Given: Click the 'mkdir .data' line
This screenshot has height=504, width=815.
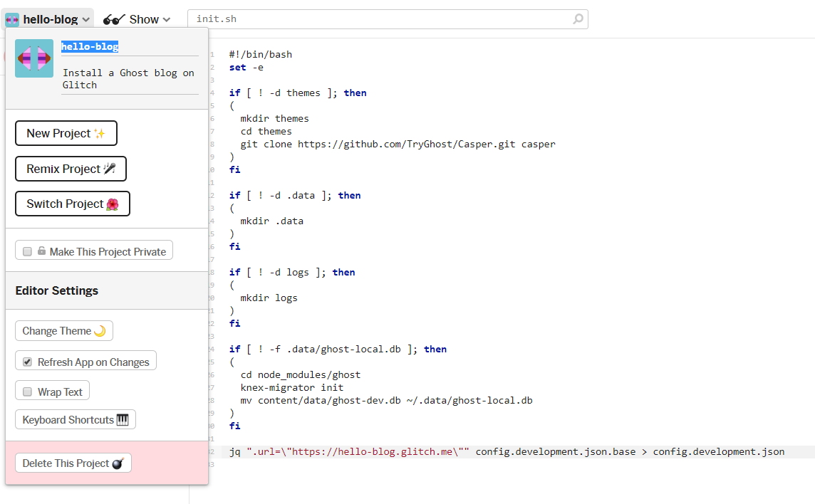Looking at the screenshot, I should (x=272, y=221).
